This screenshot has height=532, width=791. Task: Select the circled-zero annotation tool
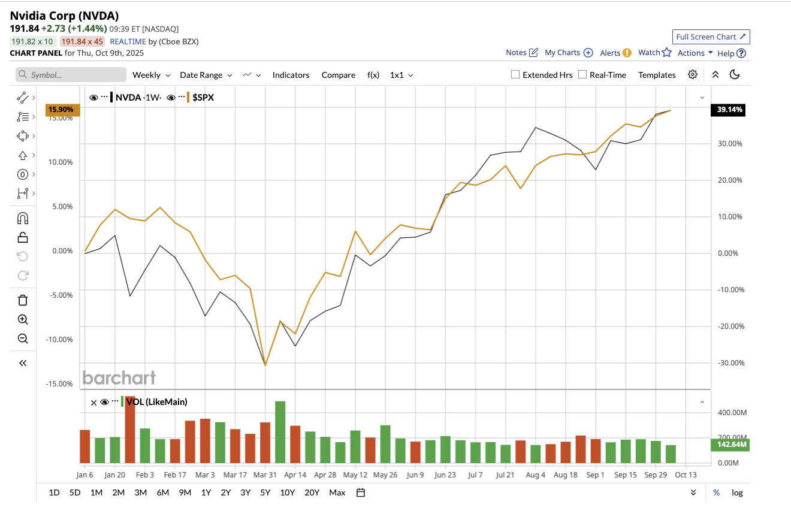tap(23, 174)
